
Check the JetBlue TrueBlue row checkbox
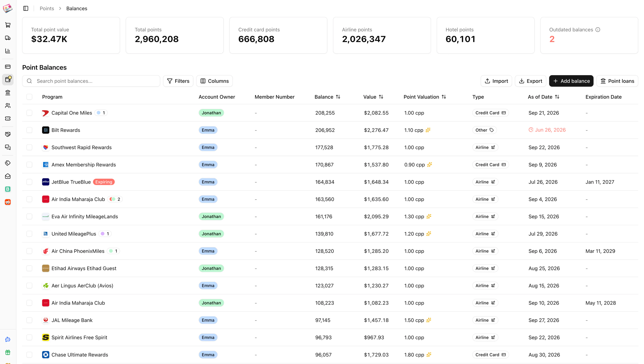click(x=29, y=182)
